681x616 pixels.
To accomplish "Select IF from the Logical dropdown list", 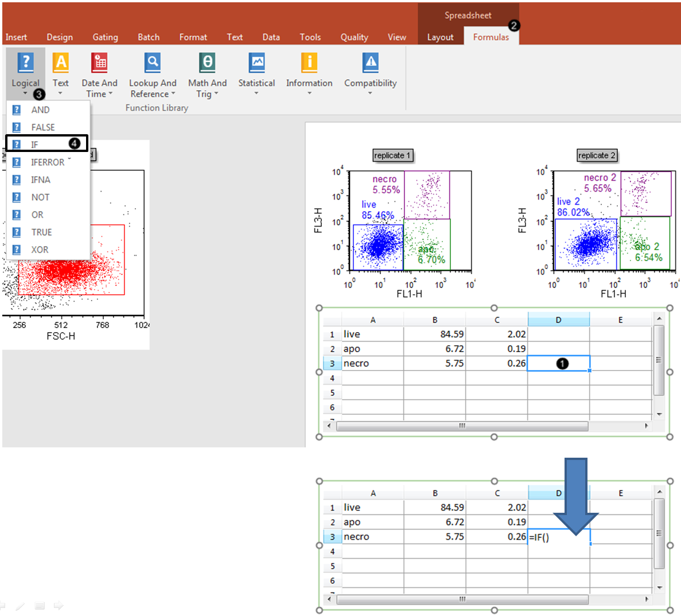I will tap(35, 145).
